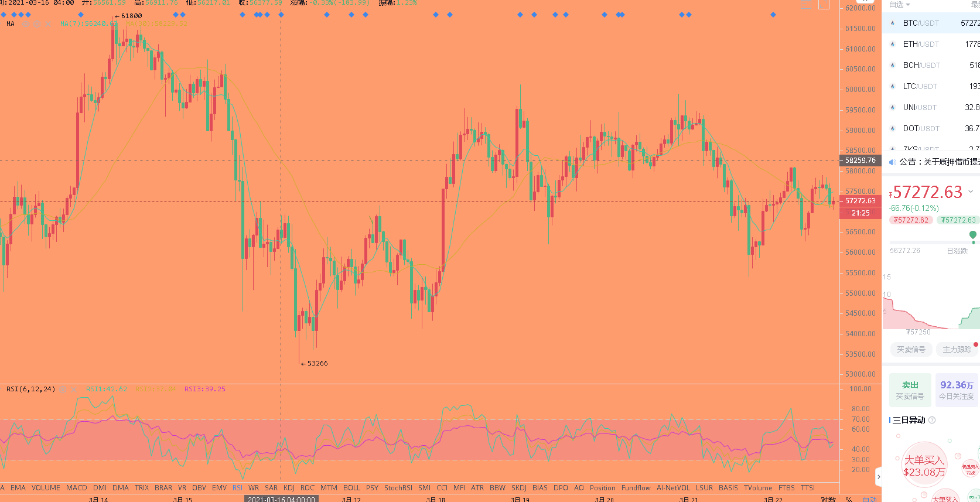Click the fullscreen icon above the price axis
Screen dimensions: 980x502
(824, 5)
